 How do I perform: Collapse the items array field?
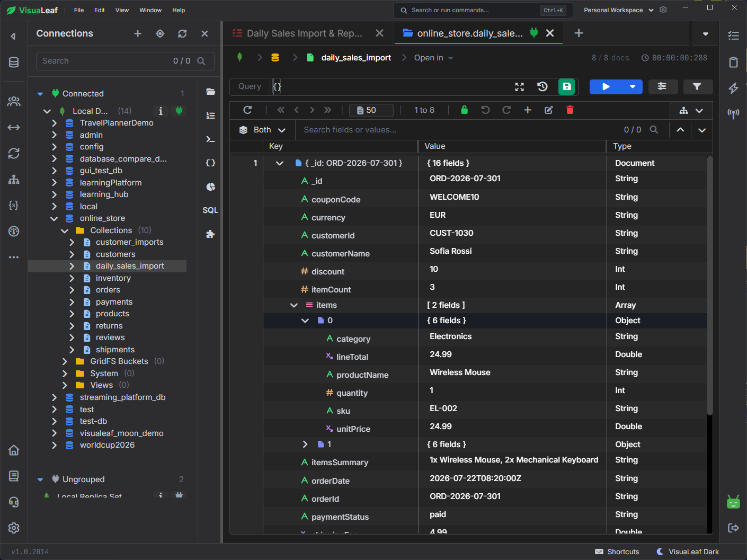click(x=294, y=305)
